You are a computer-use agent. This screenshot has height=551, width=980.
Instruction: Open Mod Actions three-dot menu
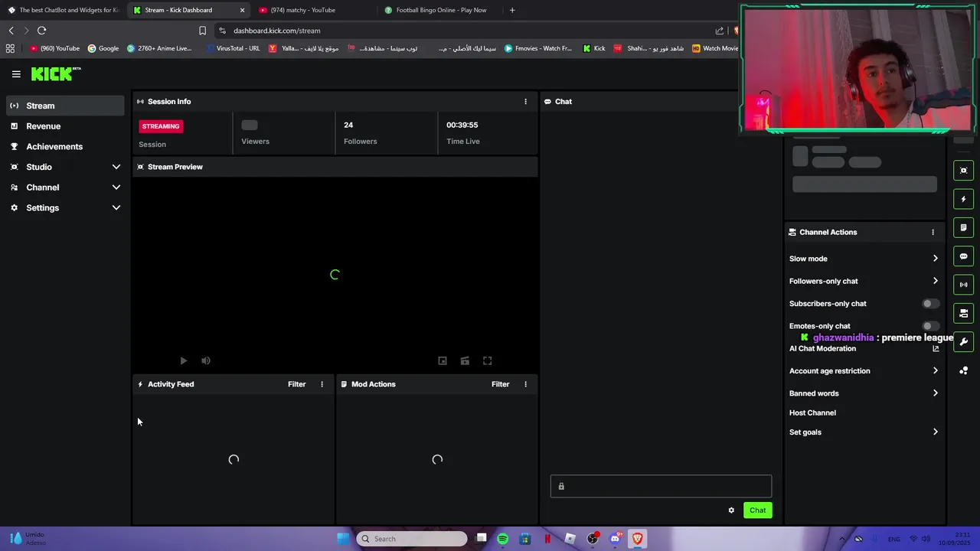pyautogui.click(x=525, y=384)
